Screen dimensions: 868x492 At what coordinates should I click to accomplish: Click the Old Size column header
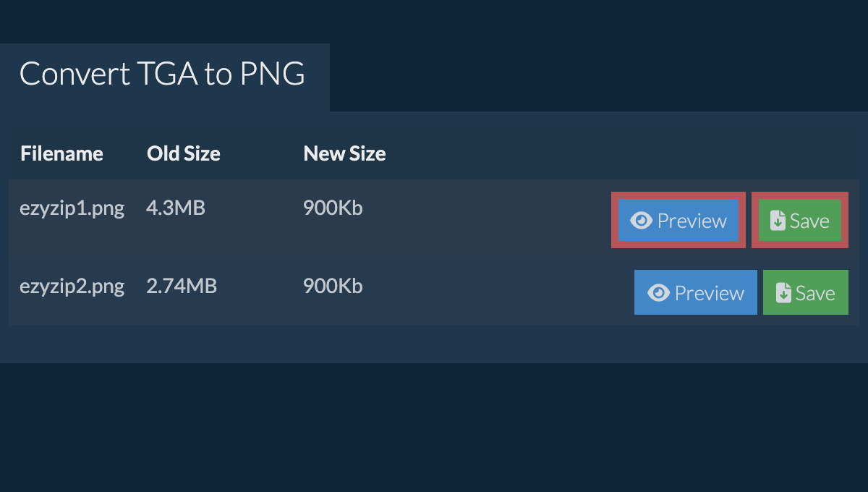(x=184, y=153)
